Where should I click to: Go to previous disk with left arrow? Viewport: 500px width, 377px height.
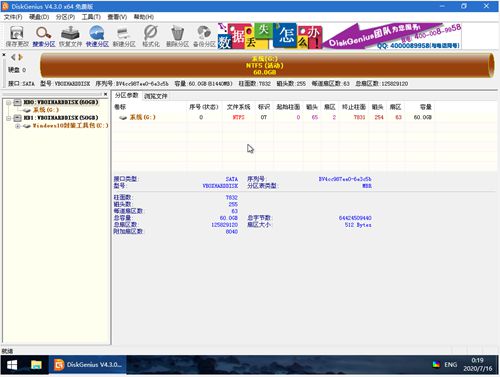[x=13, y=57]
